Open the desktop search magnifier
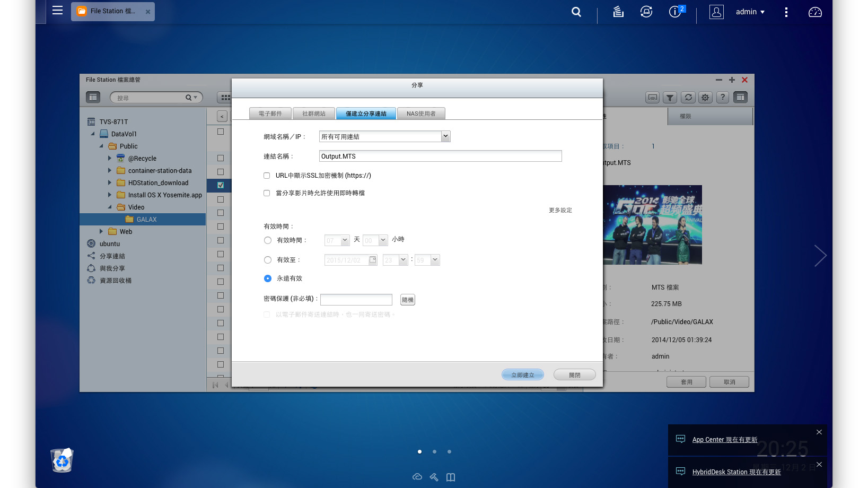Viewport: 868px width, 488px height. point(576,12)
